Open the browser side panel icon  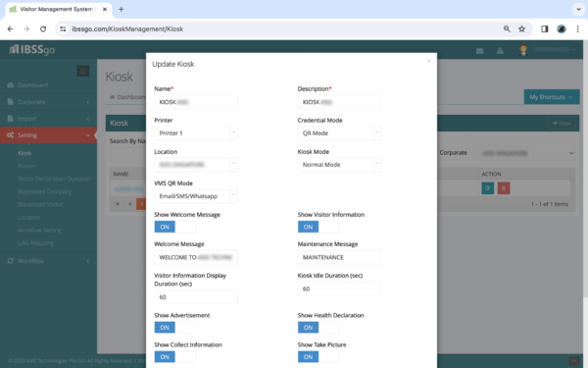[545, 28]
